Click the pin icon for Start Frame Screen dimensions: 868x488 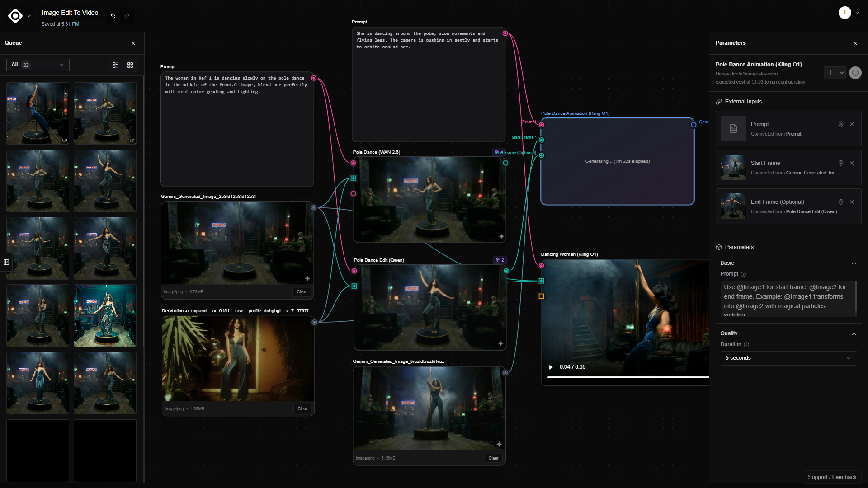coord(841,163)
